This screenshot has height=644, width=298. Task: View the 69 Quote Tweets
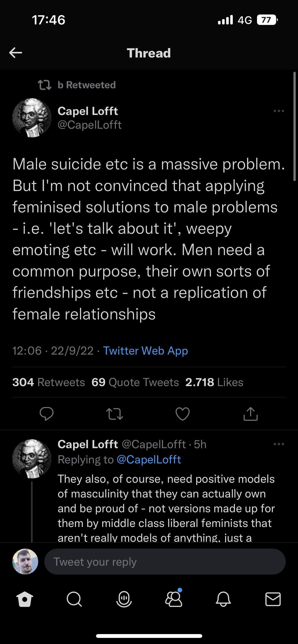tap(135, 382)
